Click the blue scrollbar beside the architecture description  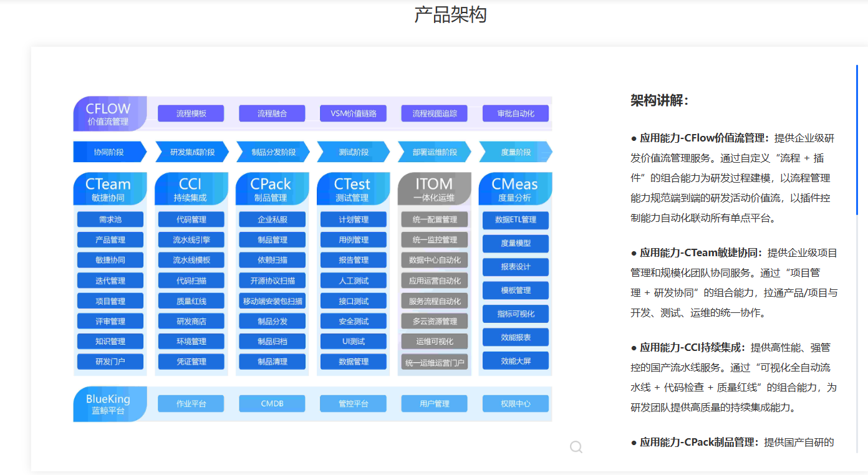pos(857,140)
